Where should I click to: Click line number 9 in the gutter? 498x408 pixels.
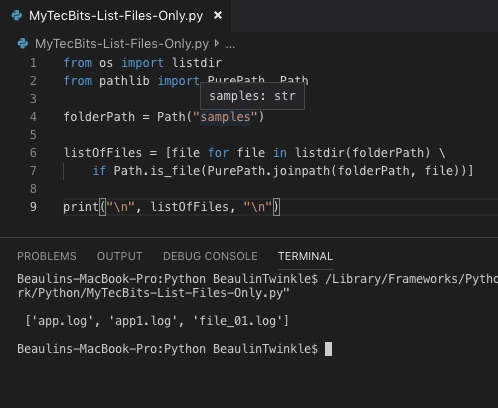click(33, 207)
